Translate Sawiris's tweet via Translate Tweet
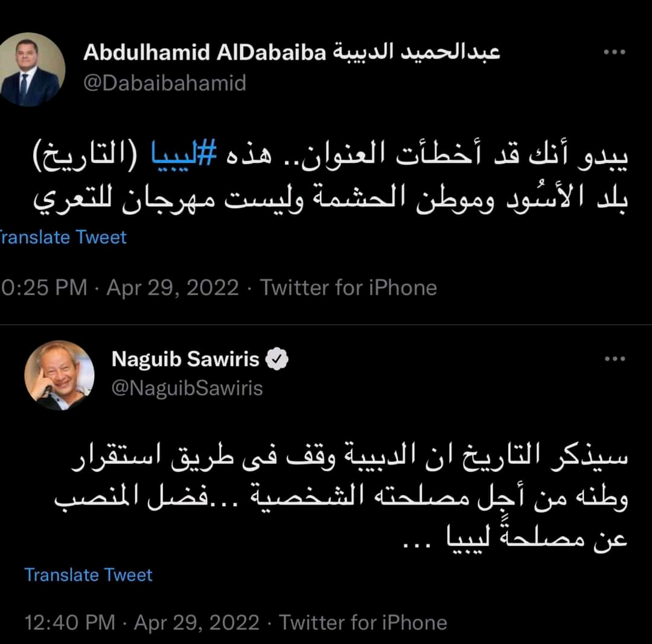Screen dimensions: 652x644 tap(89, 575)
